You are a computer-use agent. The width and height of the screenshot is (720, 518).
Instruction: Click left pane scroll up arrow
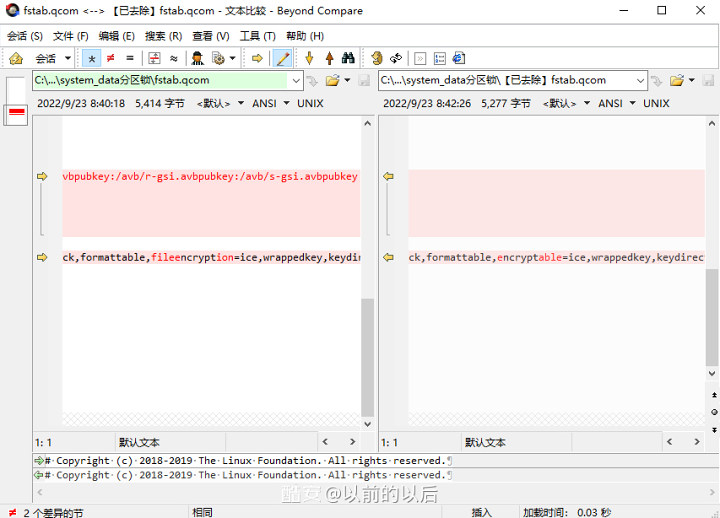point(367,123)
